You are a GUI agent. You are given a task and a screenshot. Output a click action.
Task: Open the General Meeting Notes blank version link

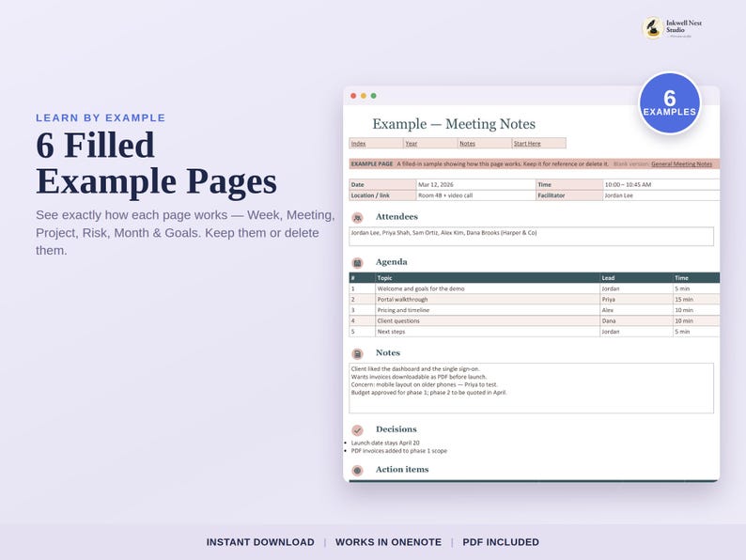(x=682, y=163)
